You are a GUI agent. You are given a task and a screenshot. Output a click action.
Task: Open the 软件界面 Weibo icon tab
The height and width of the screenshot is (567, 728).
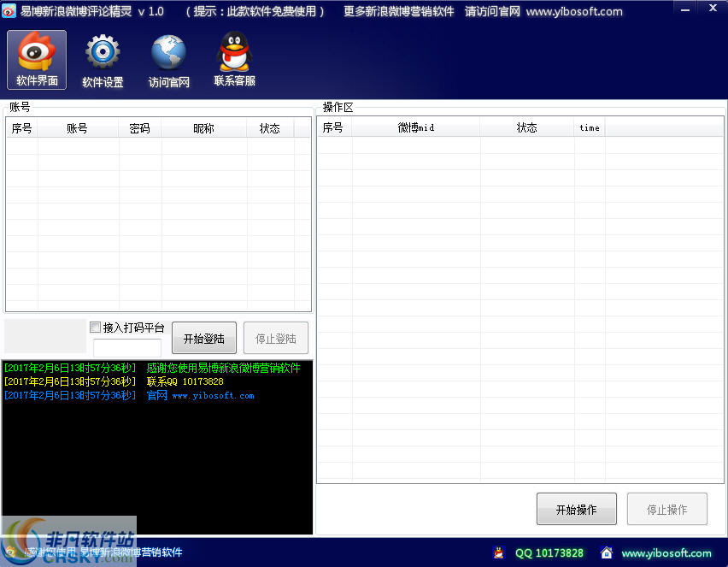pyautogui.click(x=37, y=60)
